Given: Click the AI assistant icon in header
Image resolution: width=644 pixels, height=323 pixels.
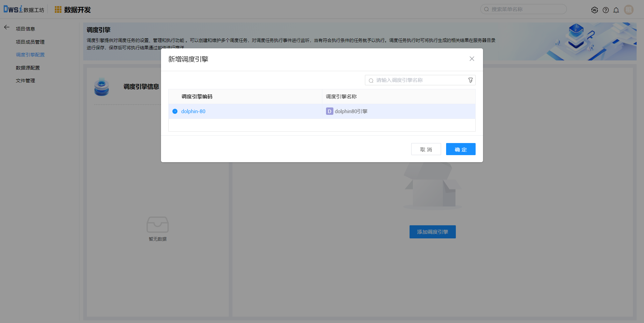Looking at the screenshot, I should (594, 10).
